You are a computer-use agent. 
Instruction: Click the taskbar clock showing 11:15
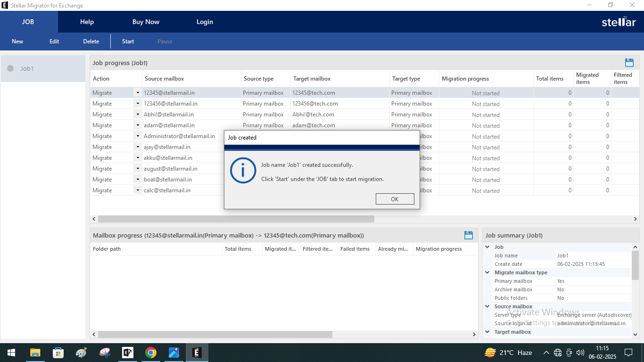pos(602,348)
